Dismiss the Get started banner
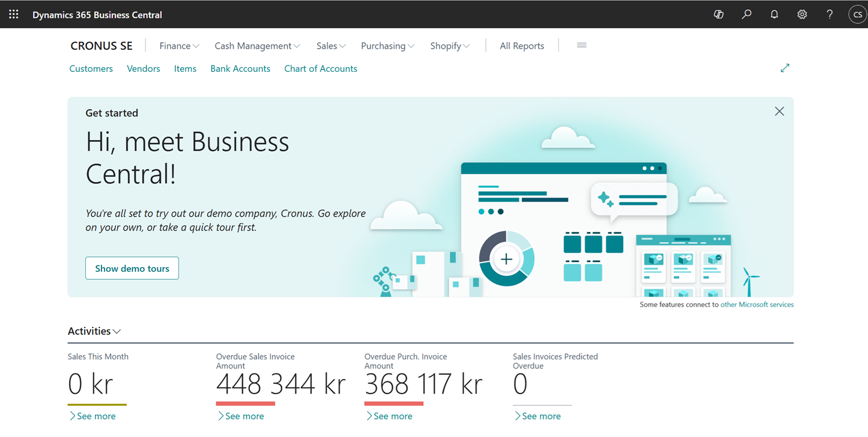The height and width of the screenshot is (437, 868). (x=779, y=111)
